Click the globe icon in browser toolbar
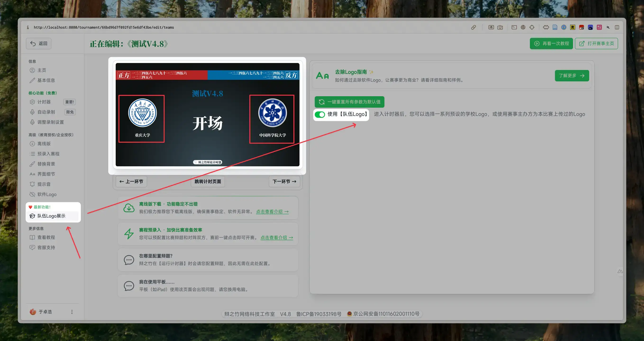Screen dimensions: 644x341 pos(523,27)
